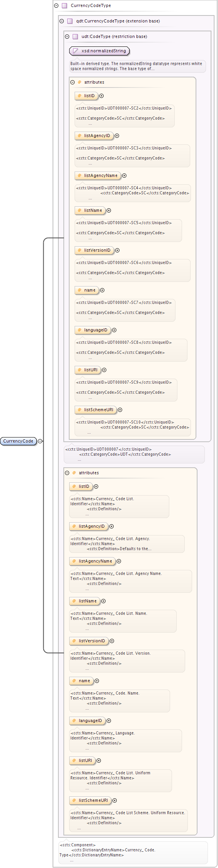Select the lower listSchemeURI attribute node
Viewport: 218px width, 868px height.
90,801
